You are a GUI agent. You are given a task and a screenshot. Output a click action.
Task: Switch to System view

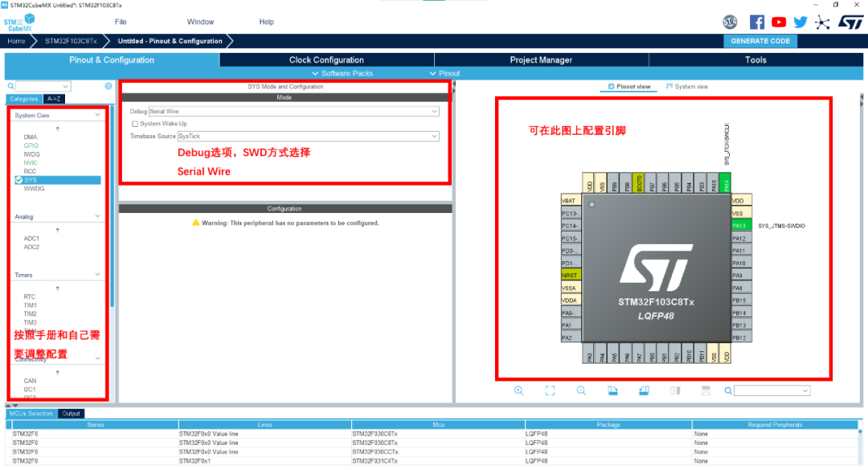[687, 86]
